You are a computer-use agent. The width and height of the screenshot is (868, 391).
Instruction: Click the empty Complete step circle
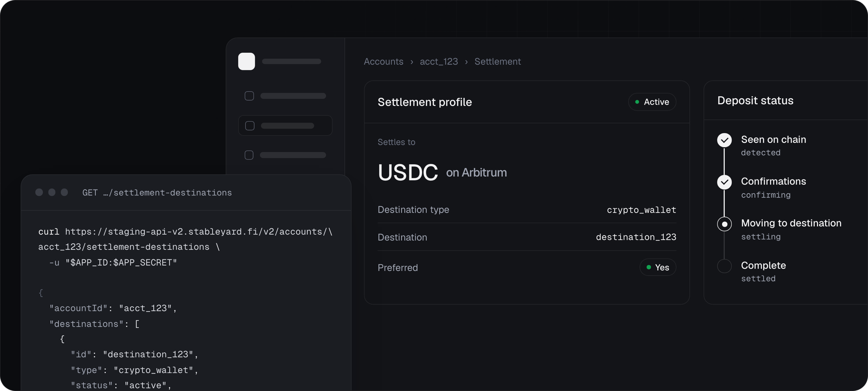(724, 266)
